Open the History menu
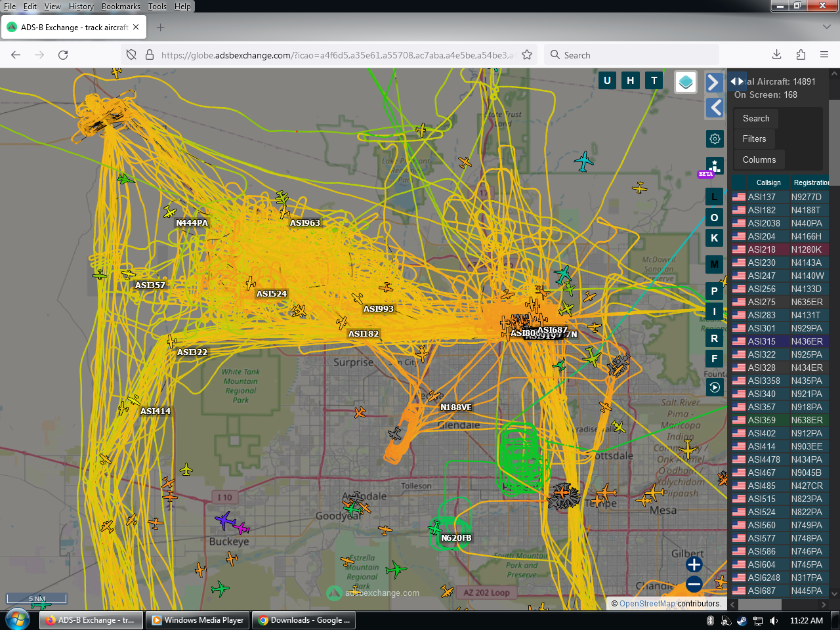The image size is (840, 630). 81,7
